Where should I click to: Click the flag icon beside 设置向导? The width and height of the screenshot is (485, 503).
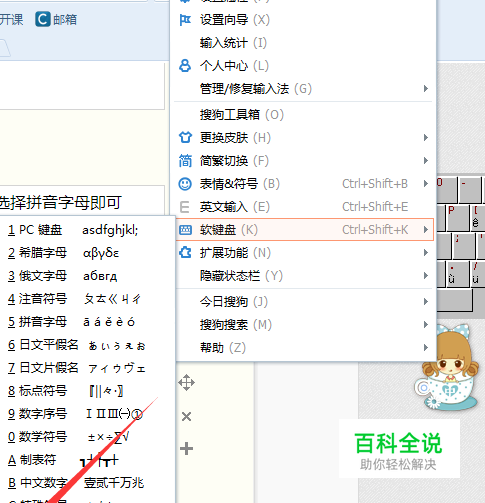click(185, 20)
